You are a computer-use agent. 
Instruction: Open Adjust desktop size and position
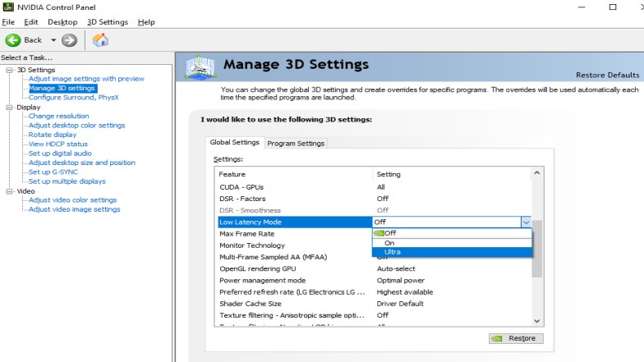coord(82,163)
